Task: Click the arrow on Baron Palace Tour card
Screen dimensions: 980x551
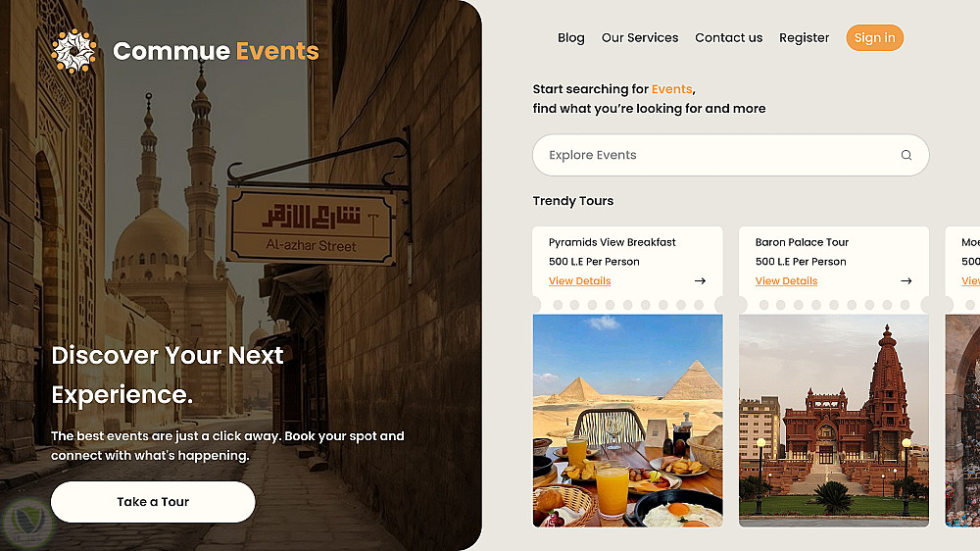Action: point(906,281)
